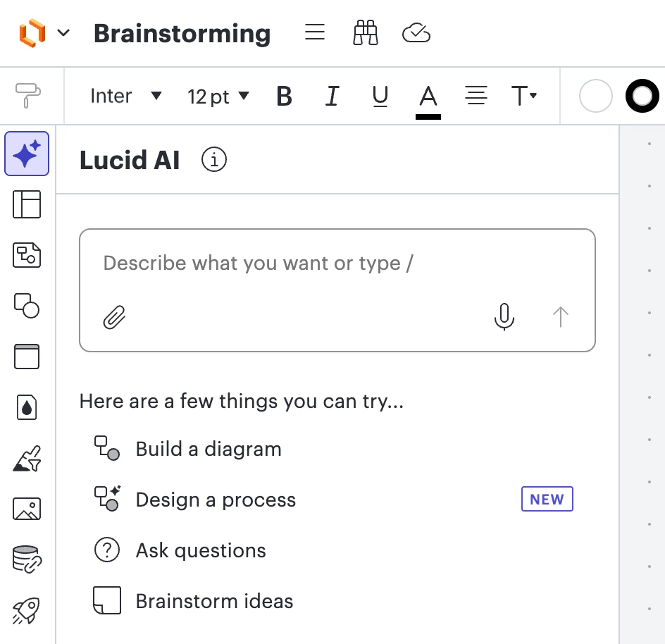
Task: Open the image insert icon
Action: [27, 509]
